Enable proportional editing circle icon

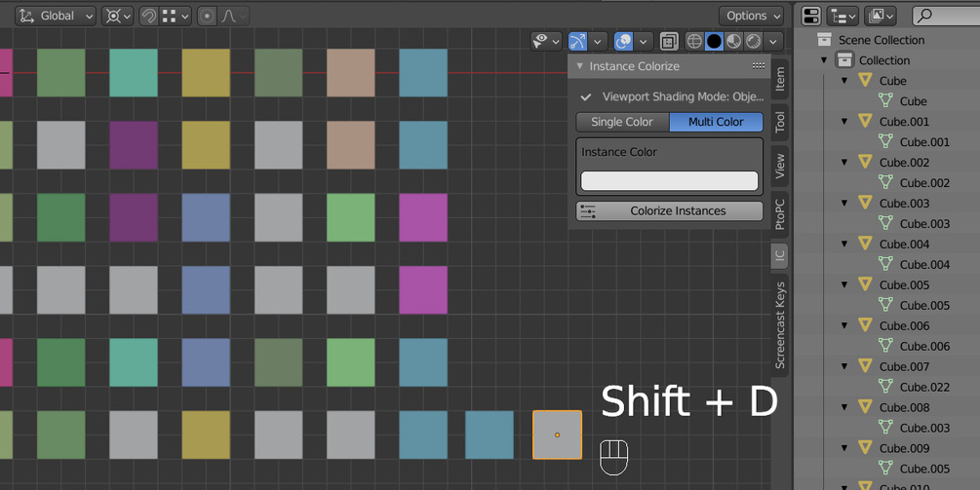207,16
